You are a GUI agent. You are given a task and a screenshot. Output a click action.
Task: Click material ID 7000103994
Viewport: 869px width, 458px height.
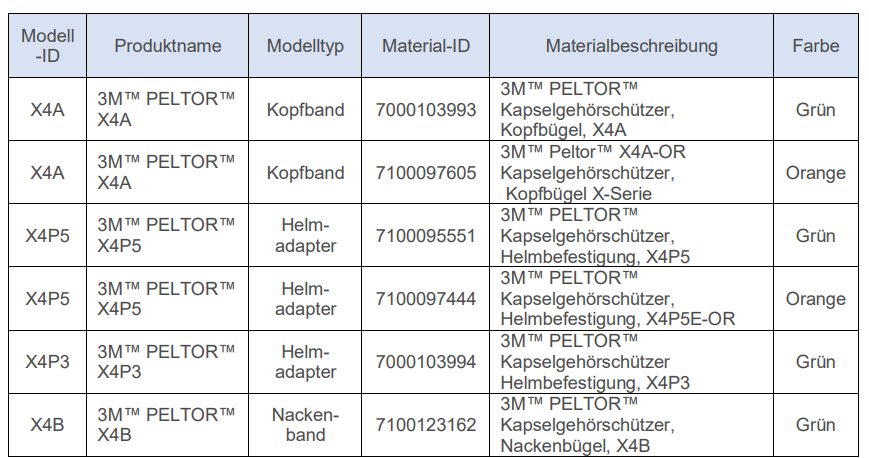(x=426, y=362)
